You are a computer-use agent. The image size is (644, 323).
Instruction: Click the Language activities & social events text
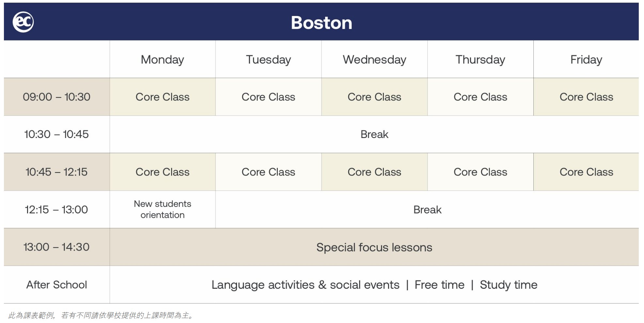coord(305,285)
